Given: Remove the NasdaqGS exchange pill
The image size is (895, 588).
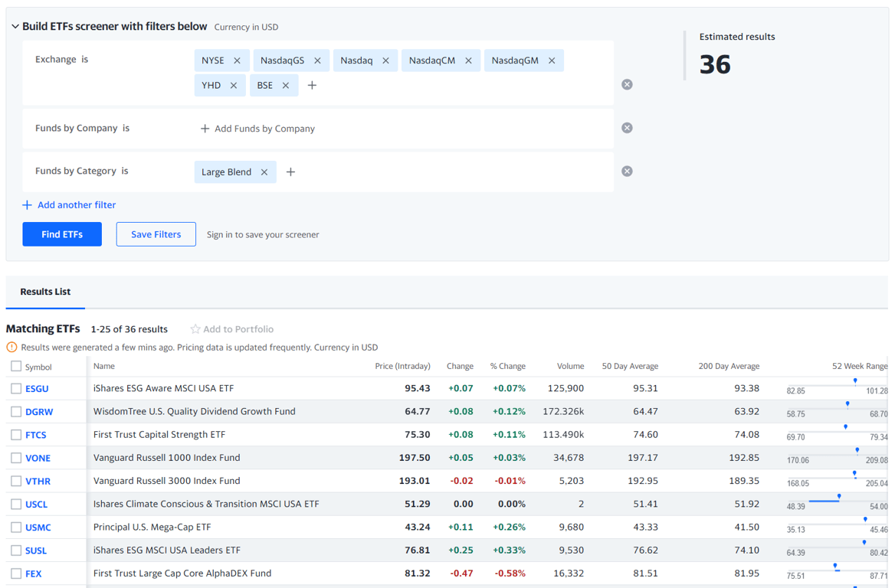Looking at the screenshot, I should [317, 60].
